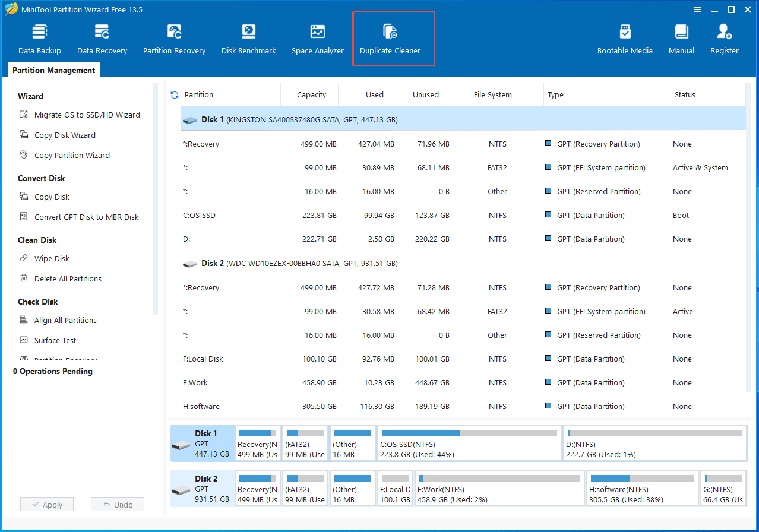
Task: Click the Undo button
Action: [x=117, y=503]
